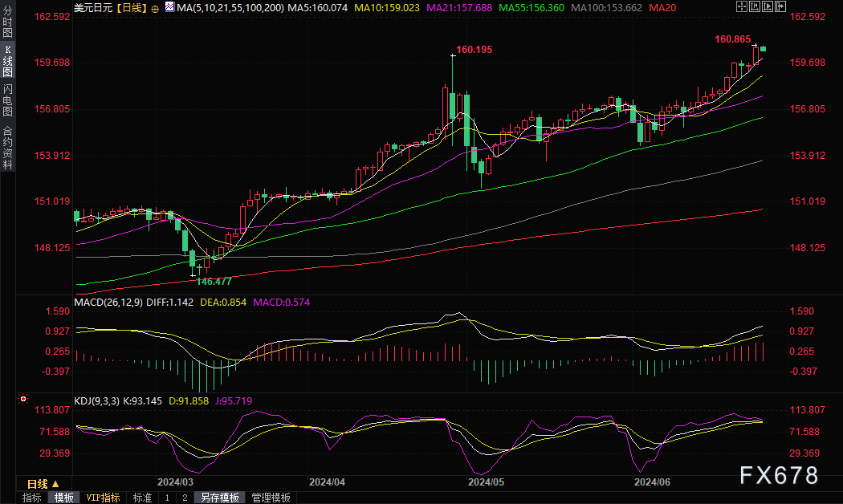843x504 pixels.
Task: Open the MA(5,10,21,55,100,200) parameter settings
Action: (231, 7)
